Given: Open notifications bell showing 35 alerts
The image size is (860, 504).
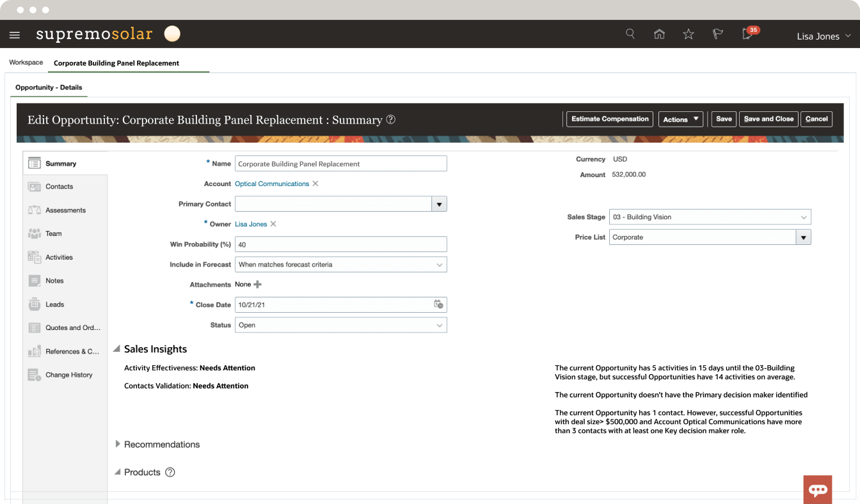Looking at the screenshot, I should coord(747,35).
